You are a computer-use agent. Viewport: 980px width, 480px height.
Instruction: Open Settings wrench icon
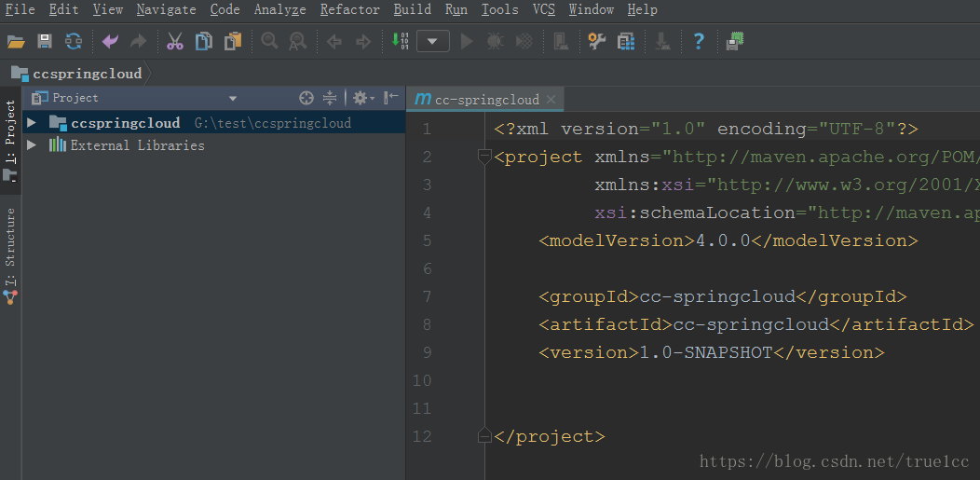[x=597, y=42]
